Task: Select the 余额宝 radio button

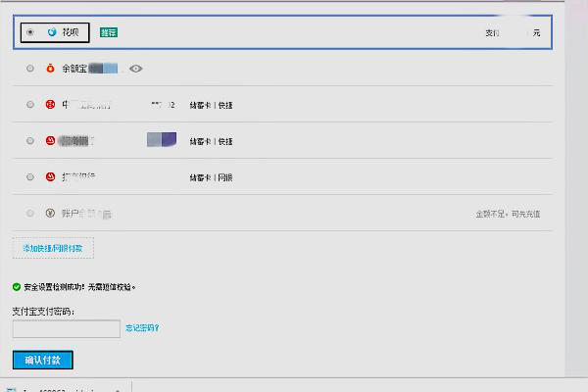Action: point(30,69)
